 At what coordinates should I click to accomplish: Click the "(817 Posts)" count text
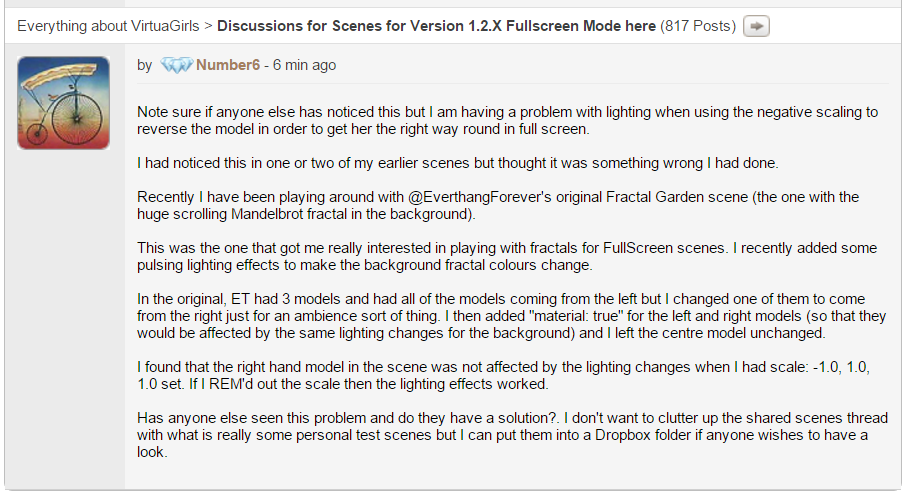click(698, 25)
